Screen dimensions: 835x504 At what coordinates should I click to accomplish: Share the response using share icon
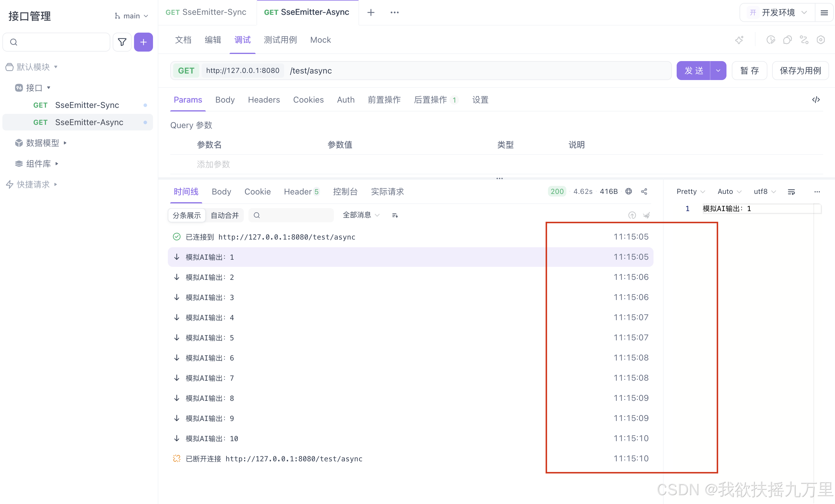pos(644,192)
